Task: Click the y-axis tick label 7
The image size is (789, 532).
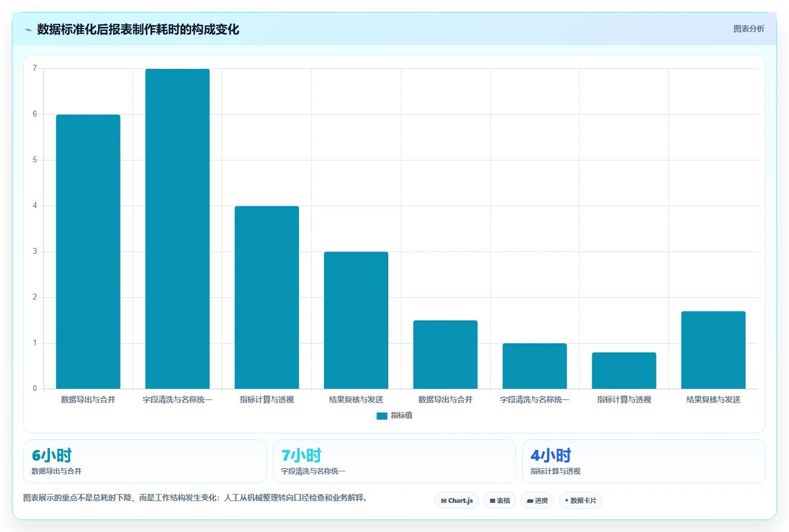Action: [34, 68]
